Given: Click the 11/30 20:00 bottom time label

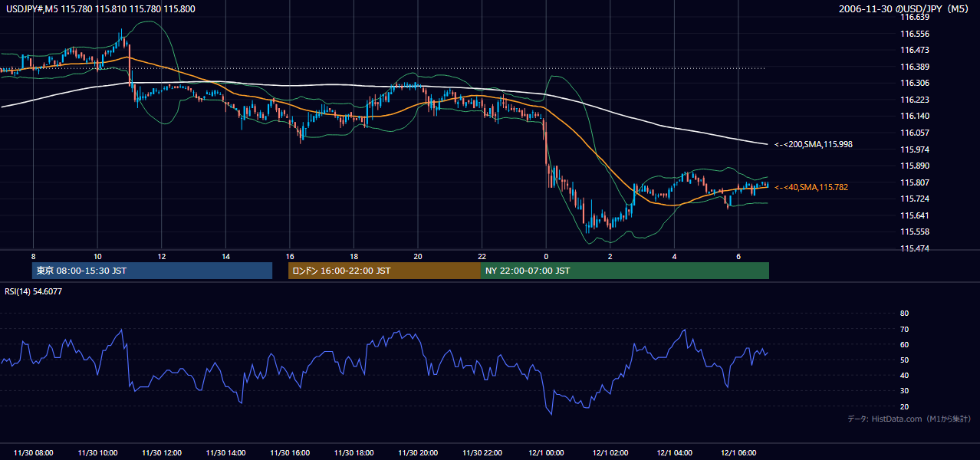Looking at the screenshot, I should tap(418, 452).
